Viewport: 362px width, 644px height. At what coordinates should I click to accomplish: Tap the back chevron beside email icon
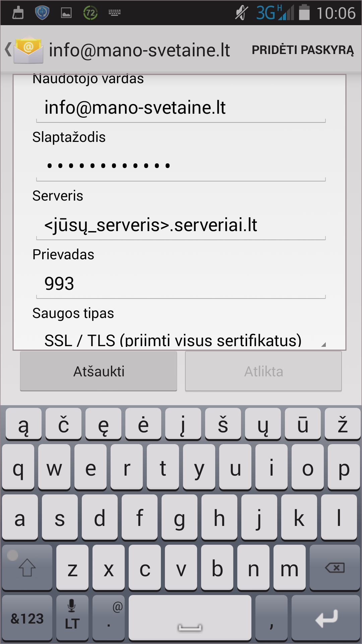click(x=8, y=50)
